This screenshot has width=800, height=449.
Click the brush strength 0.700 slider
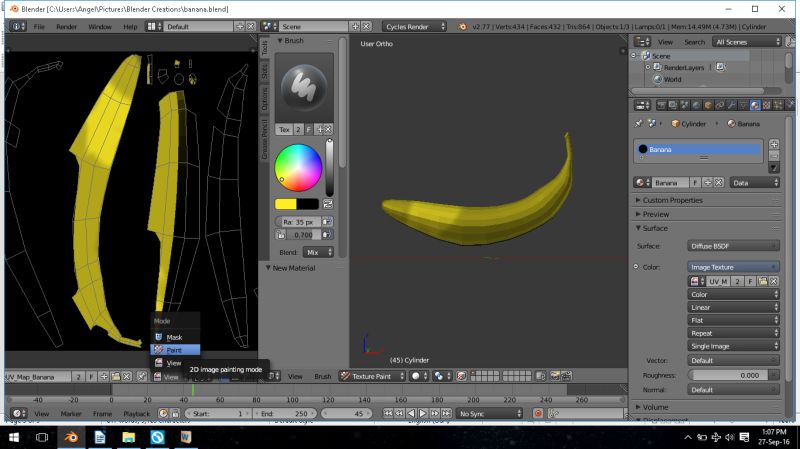pos(303,235)
